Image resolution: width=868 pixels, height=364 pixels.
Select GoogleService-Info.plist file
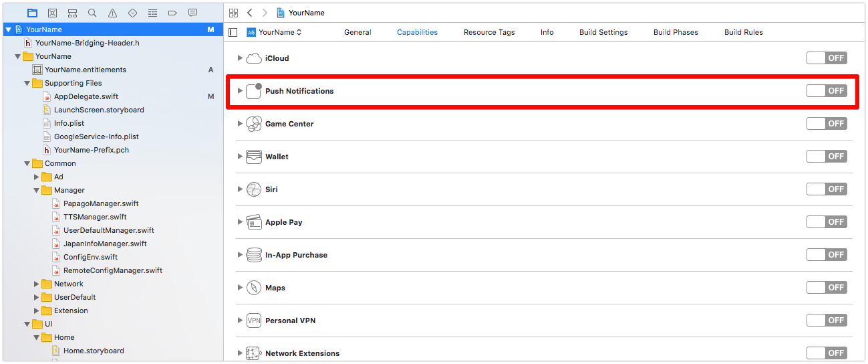[x=96, y=136]
